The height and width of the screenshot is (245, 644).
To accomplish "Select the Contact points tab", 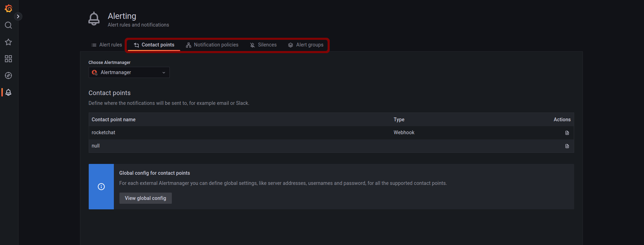I will [x=154, y=45].
